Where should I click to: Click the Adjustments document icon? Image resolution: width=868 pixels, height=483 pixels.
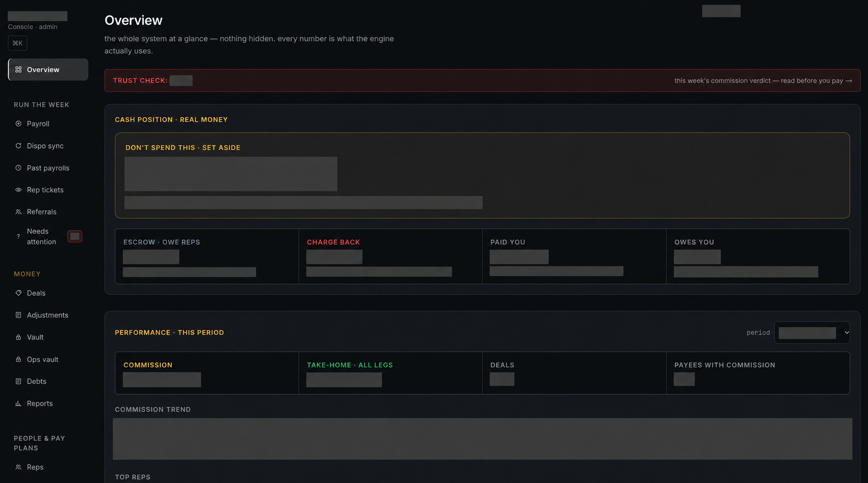19,315
